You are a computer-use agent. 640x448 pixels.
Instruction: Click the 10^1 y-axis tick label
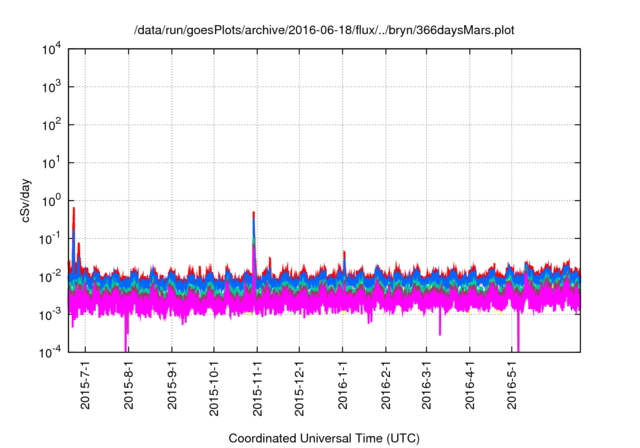click(51, 163)
